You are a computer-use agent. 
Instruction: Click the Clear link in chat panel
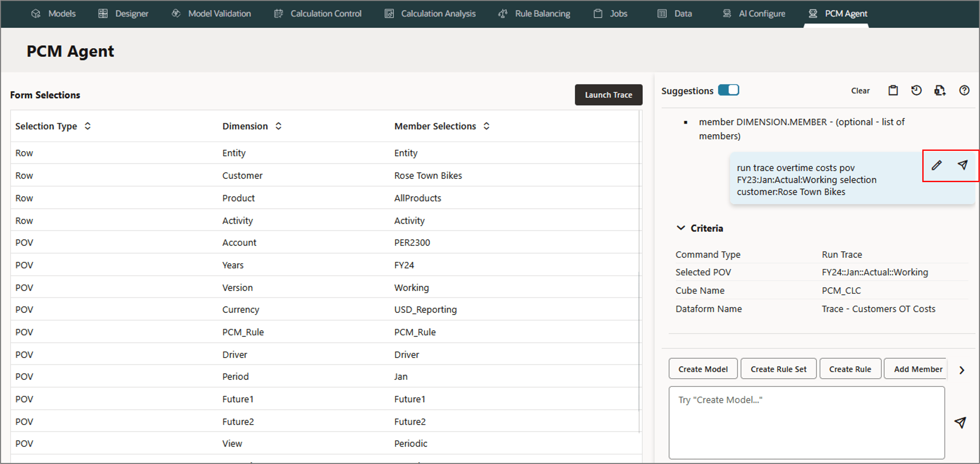pos(860,91)
